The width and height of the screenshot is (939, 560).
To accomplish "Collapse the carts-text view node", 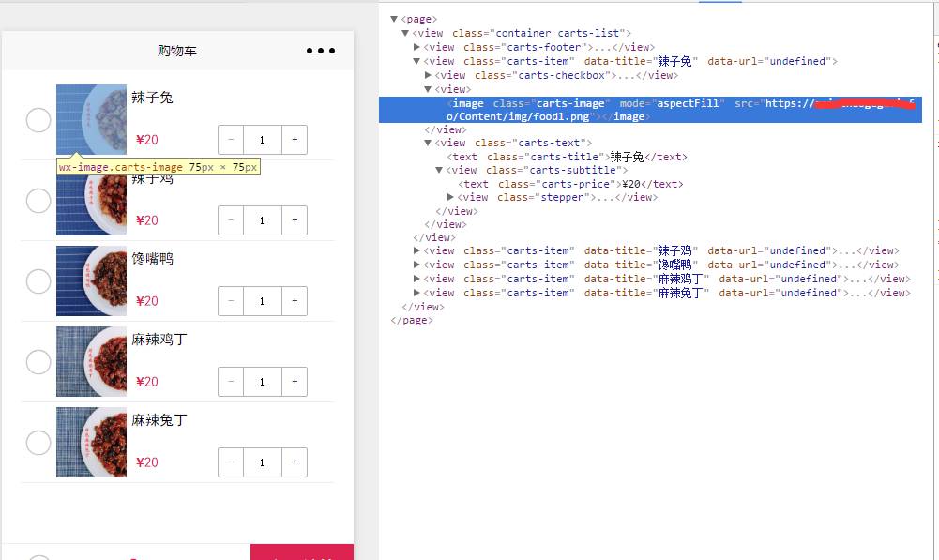I will pyautogui.click(x=429, y=144).
